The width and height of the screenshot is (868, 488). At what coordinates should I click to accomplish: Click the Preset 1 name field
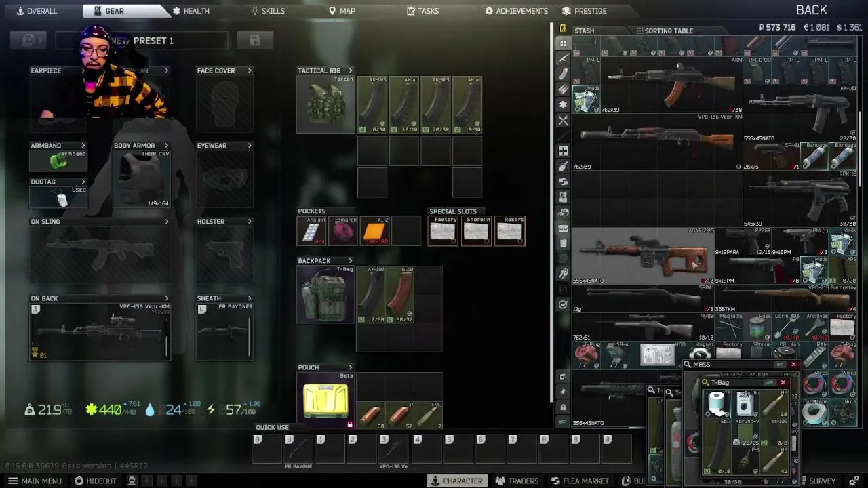(142, 41)
